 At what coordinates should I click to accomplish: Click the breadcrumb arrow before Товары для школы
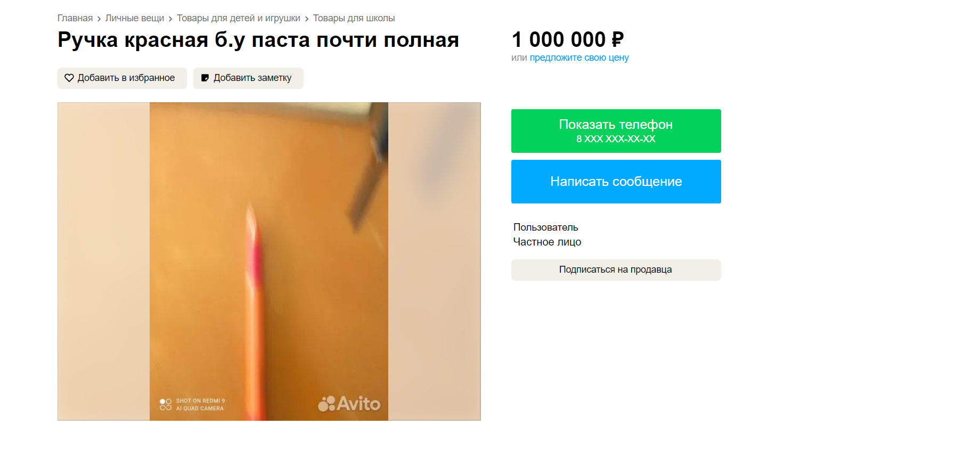pyautogui.click(x=307, y=19)
